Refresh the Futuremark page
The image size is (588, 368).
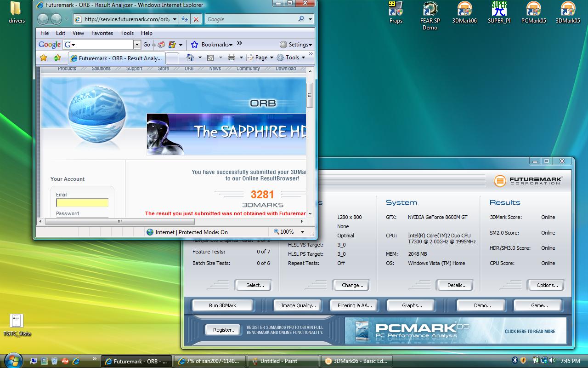point(184,19)
